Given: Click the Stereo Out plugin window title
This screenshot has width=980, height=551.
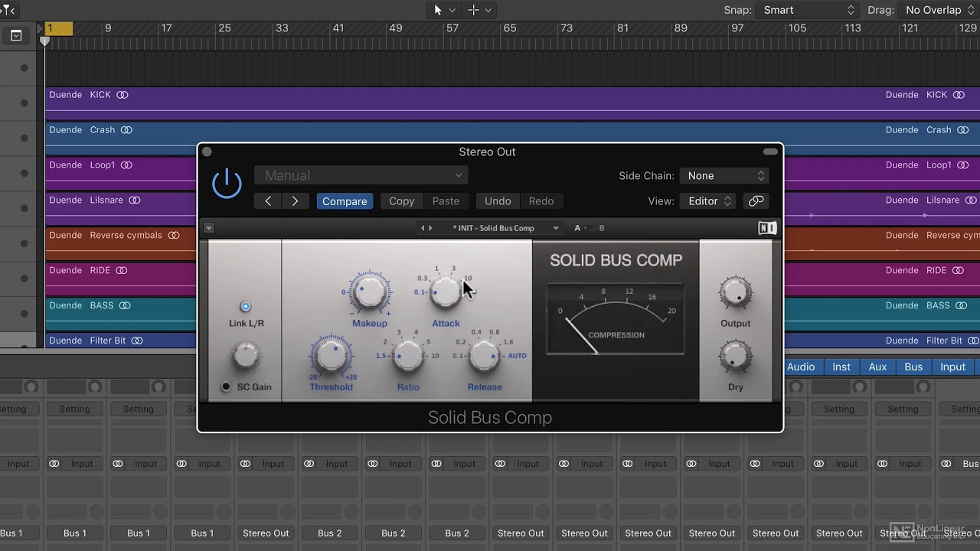Looking at the screenshot, I should click(487, 152).
